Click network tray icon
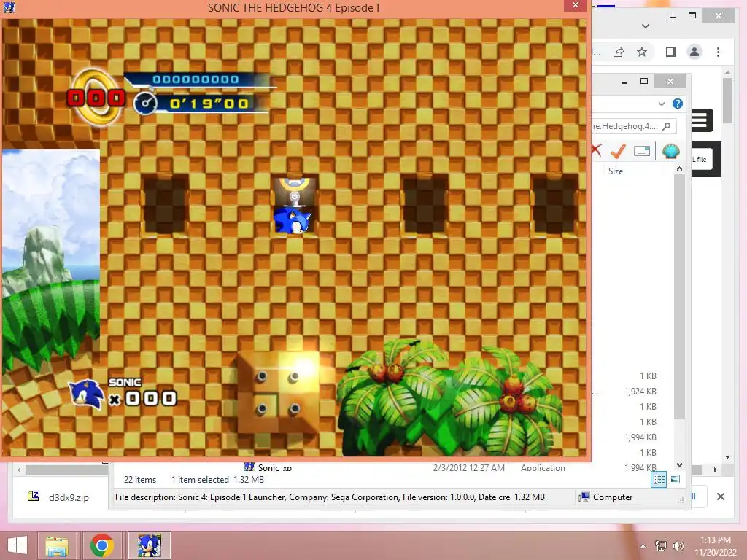Image resolution: width=747 pixels, height=560 pixels. tap(660, 546)
